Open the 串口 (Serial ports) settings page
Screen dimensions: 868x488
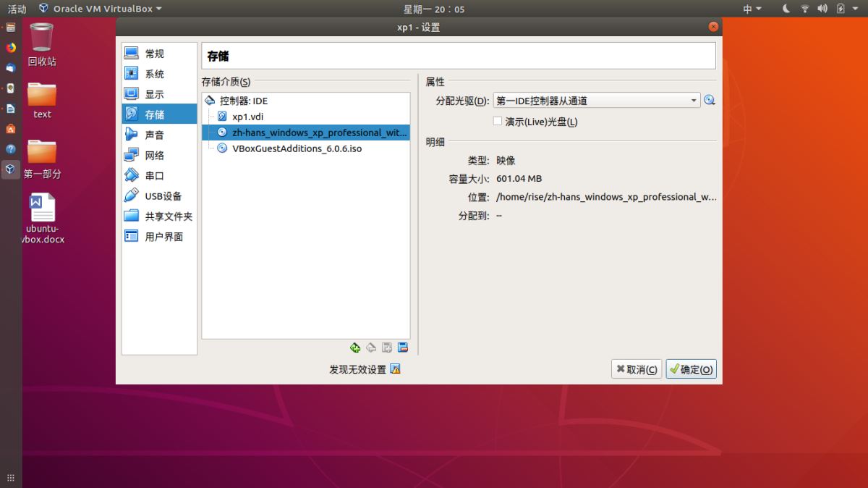(x=159, y=175)
